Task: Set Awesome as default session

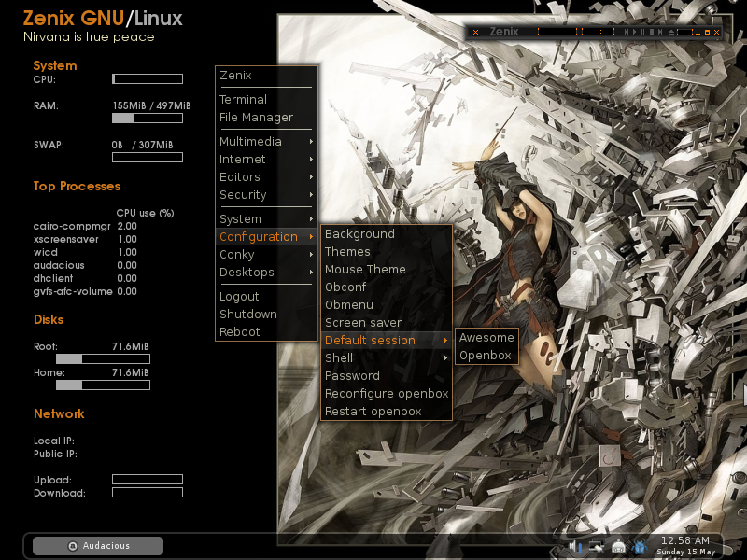Action: (486, 338)
